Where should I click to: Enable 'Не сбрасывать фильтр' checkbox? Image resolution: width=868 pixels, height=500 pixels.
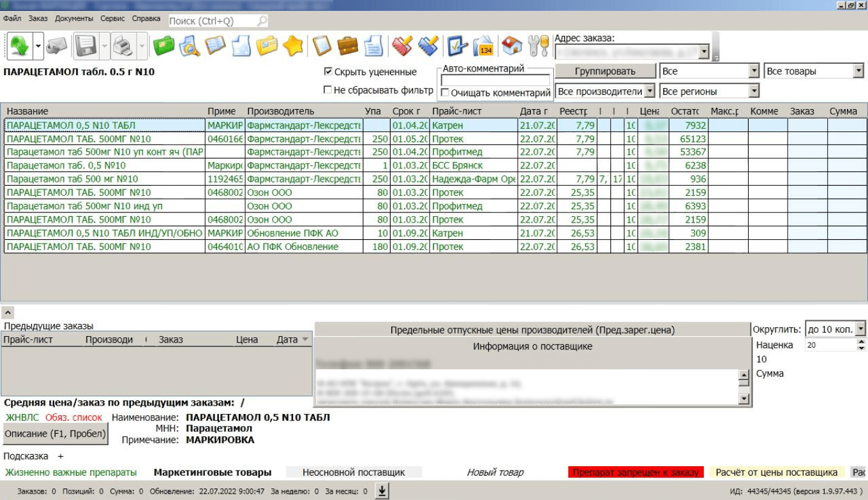click(x=328, y=90)
